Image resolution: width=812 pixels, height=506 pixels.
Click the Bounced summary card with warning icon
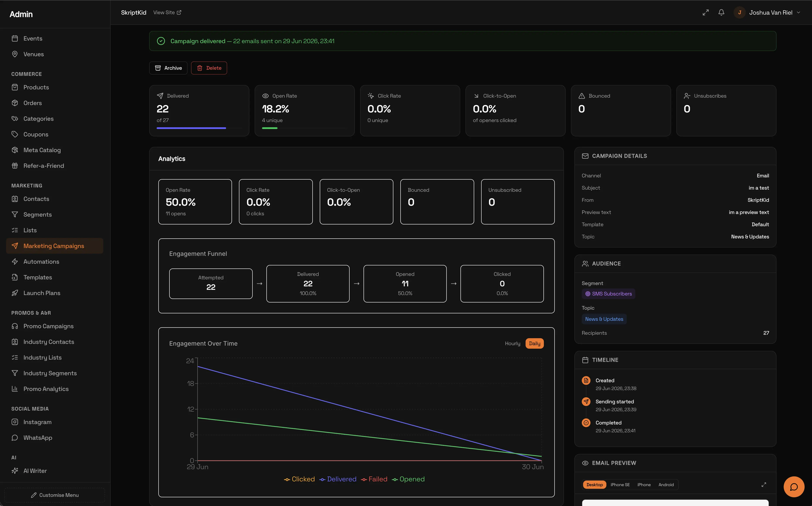point(621,111)
